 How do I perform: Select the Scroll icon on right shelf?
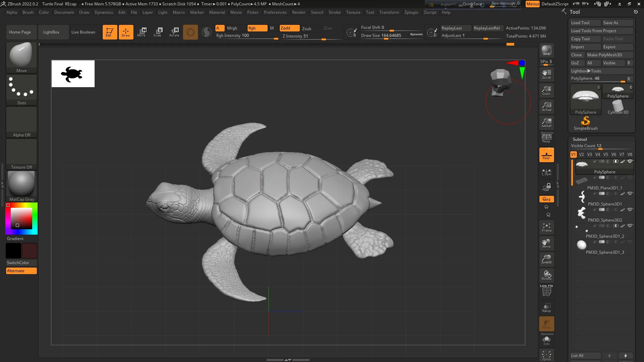click(x=546, y=74)
